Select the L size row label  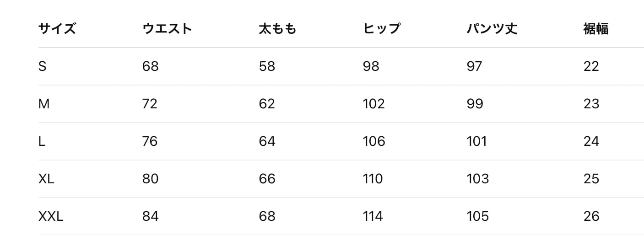coord(42,142)
